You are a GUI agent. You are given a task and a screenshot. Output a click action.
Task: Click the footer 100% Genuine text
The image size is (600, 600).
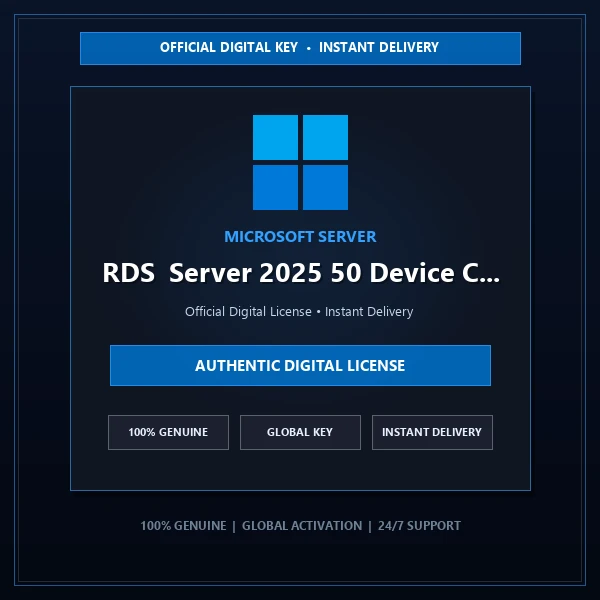pos(183,526)
